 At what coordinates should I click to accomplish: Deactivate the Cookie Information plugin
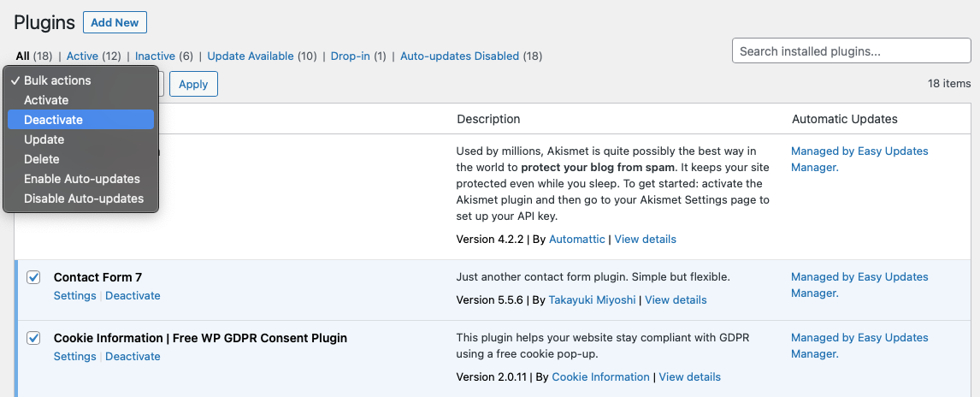point(133,357)
